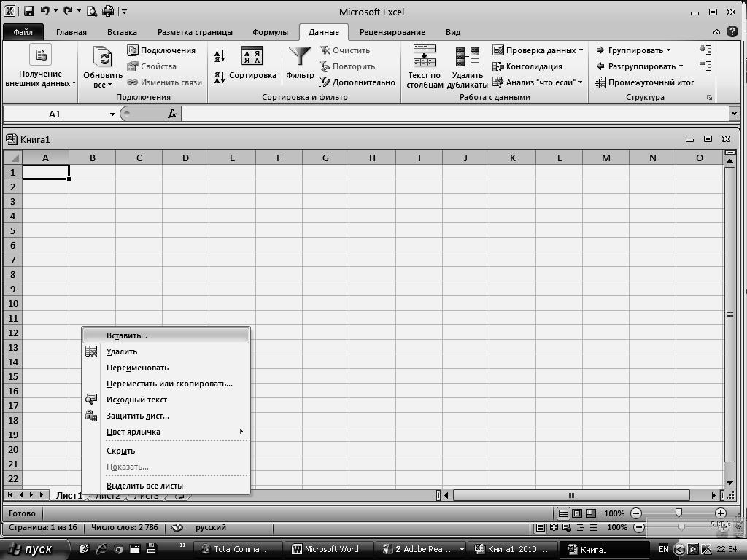Choose Исходный текст in context menu

pos(166,400)
